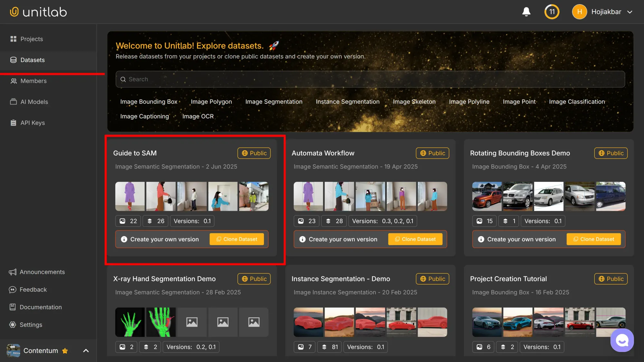The width and height of the screenshot is (644, 362).
Task: Clone the Guide to SAM dataset
Action: 237,239
